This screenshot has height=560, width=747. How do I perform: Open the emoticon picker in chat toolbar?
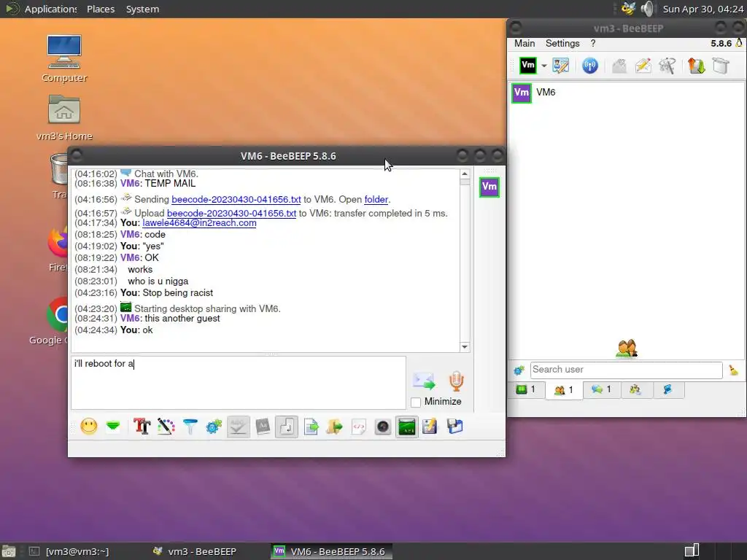pyautogui.click(x=88, y=426)
